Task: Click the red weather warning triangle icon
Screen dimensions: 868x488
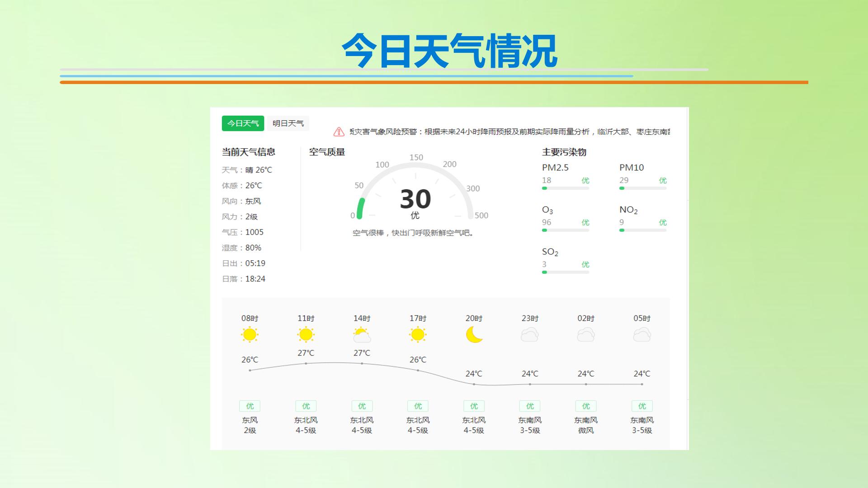Action: pyautogui.click(x=339, y=131)
